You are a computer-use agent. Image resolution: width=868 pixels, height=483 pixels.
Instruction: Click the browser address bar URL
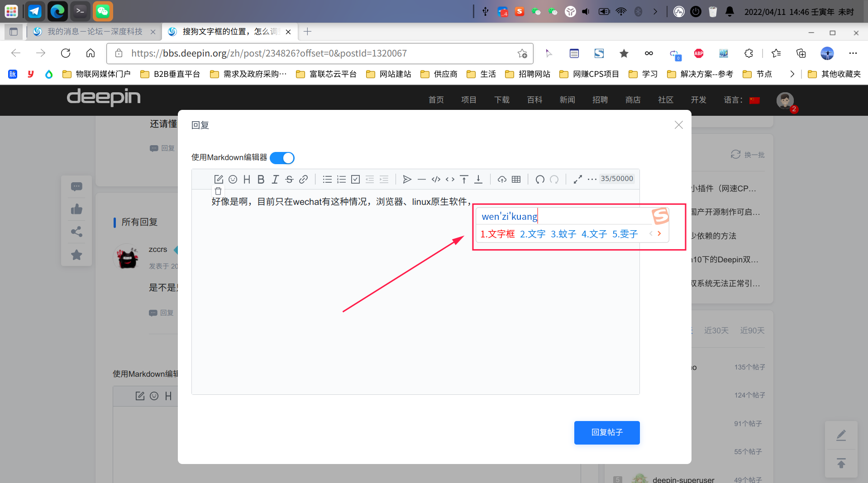coord(269,53)
